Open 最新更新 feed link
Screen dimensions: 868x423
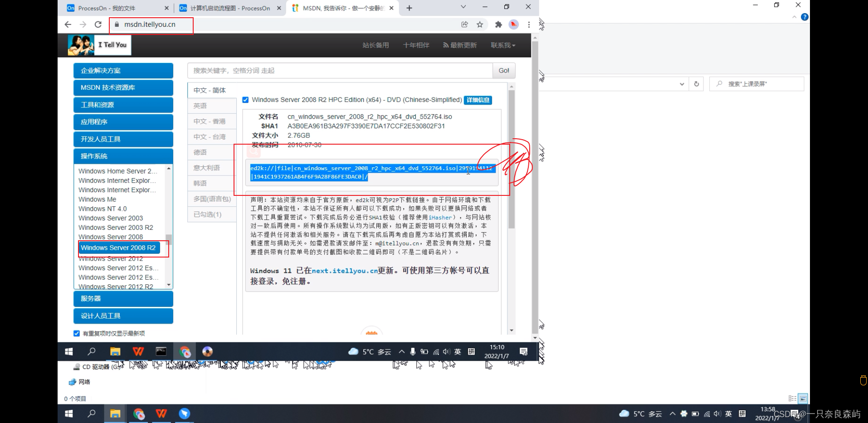click(460, 45)
